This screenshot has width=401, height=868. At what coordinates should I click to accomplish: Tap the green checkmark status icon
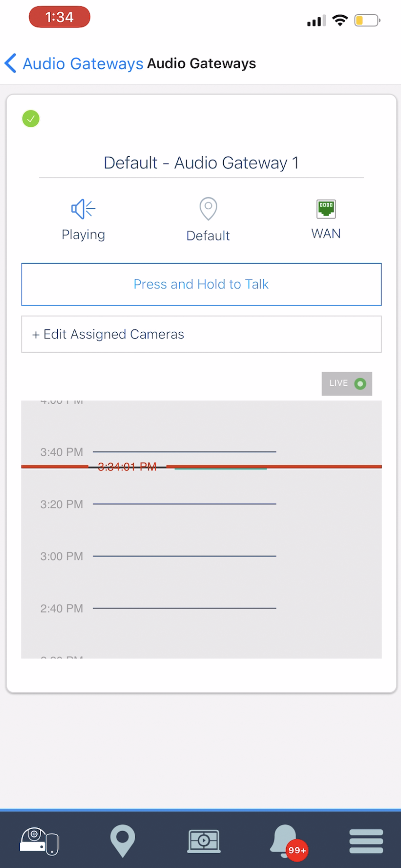[30, 118]
